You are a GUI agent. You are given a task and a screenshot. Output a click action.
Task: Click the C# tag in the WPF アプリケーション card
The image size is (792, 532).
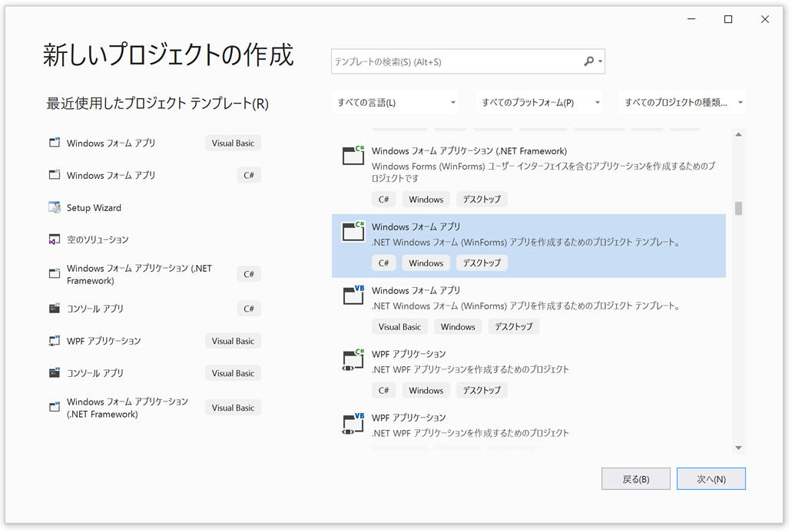point(383,390)
